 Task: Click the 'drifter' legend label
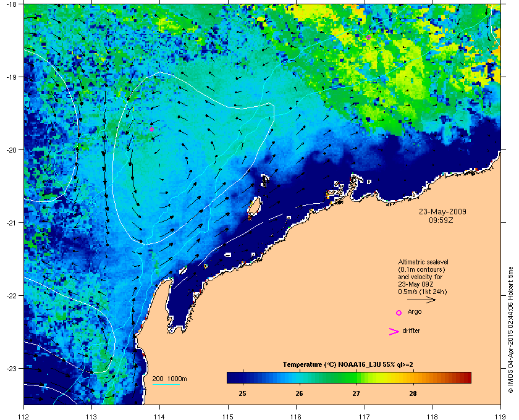pyautogui.click(x=411, y=330)
